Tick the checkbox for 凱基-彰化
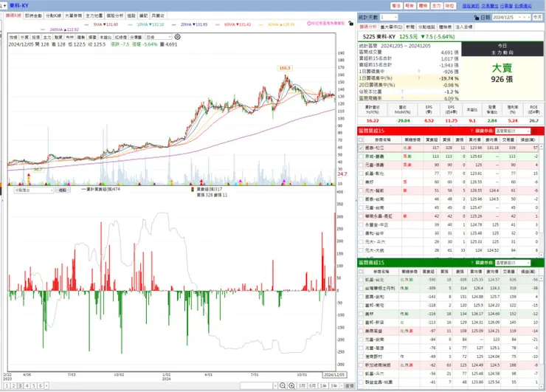Screen dimensions: 546x392 point(361,173)
